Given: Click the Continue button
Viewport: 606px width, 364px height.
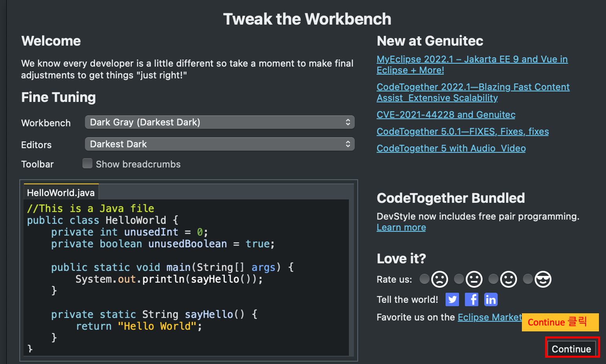Looking at the screenshot, I should [x=571, y=349].
